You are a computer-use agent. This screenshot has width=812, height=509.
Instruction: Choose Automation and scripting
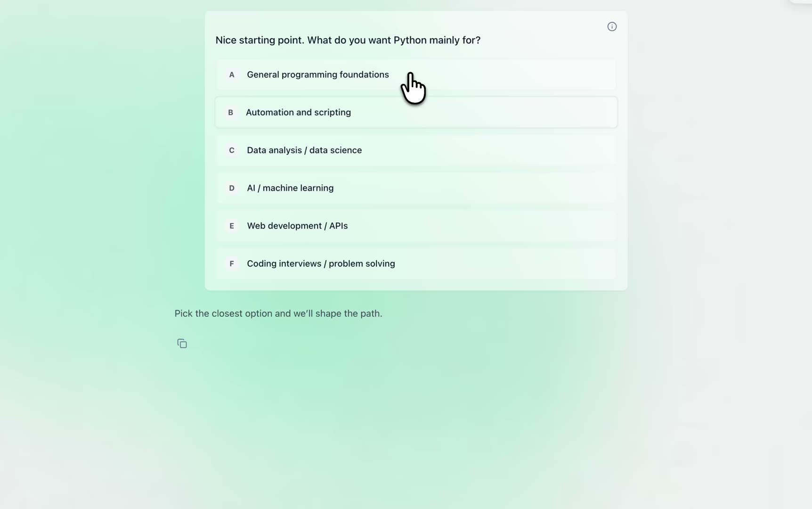(298, 113)
